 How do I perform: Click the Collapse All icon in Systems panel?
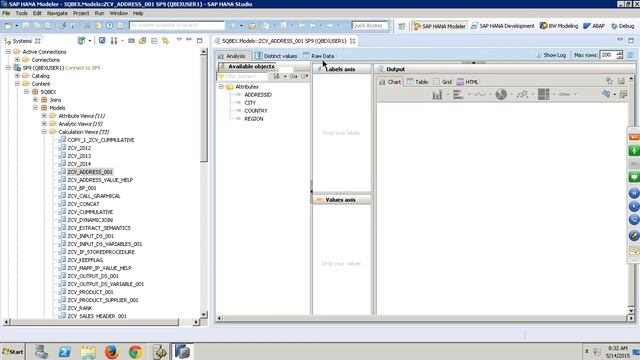pos(154,40)
